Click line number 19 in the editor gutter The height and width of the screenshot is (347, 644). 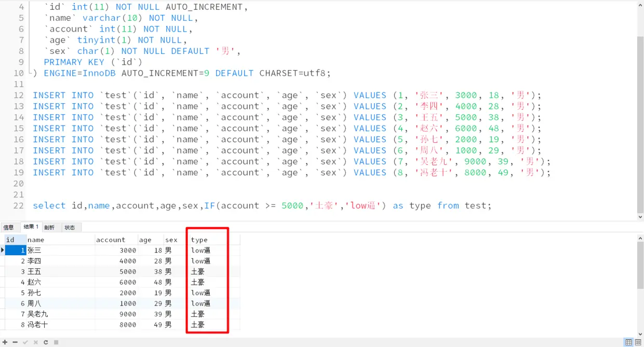coord(18,173)
